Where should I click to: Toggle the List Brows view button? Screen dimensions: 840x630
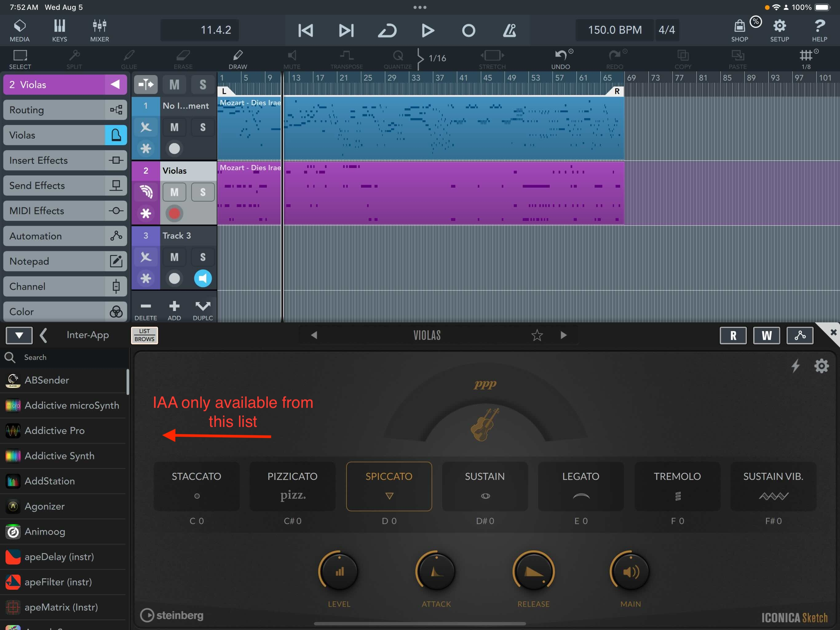point(144,335)
